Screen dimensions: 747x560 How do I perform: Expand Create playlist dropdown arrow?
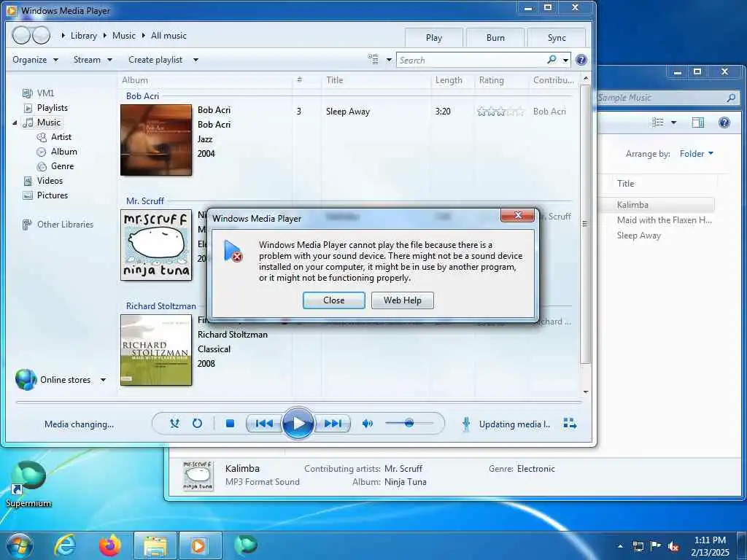[x=196, y=60]
